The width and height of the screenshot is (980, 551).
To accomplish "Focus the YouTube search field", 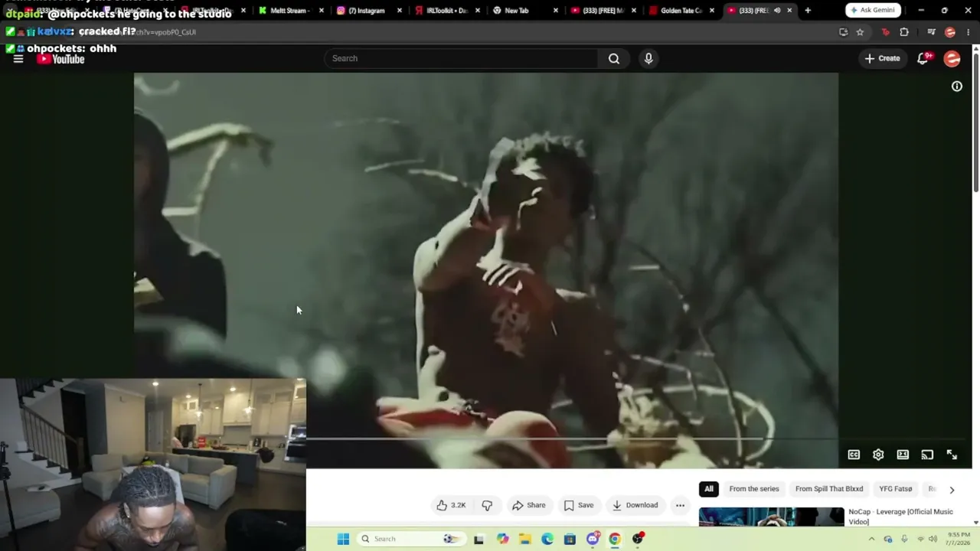I will pyautogui.click(x=462, y=58).
